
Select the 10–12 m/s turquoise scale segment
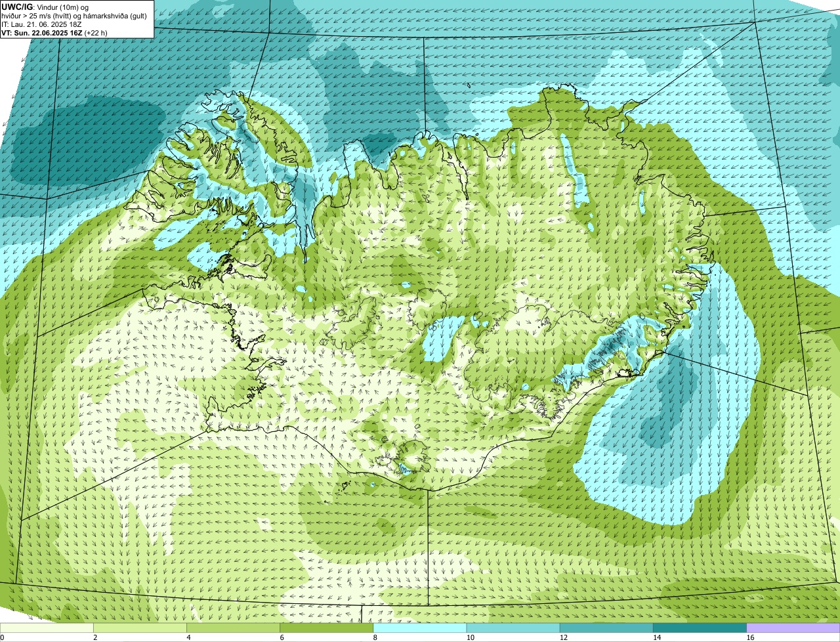click(x=513, y=628)
